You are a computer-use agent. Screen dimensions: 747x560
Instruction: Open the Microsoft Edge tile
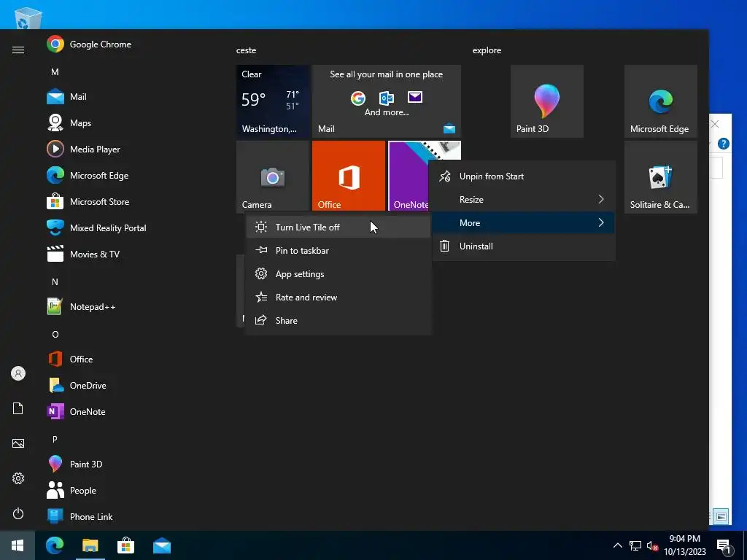coord(661,101)
